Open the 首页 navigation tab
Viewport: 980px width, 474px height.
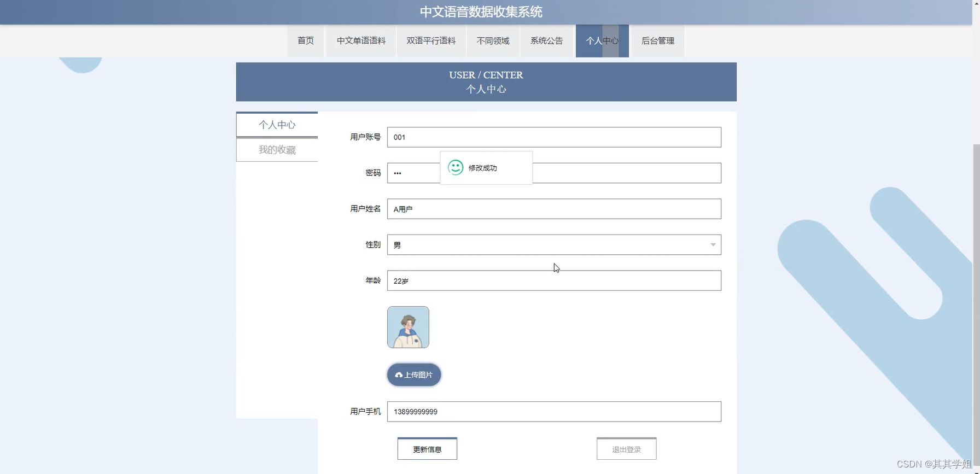point(306,41)
